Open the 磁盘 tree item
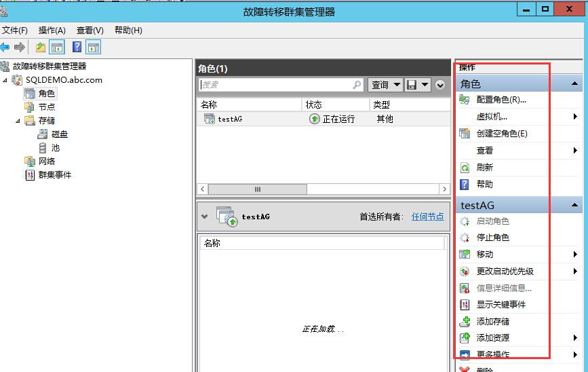The image size is (588, 372). click(59, 134)
